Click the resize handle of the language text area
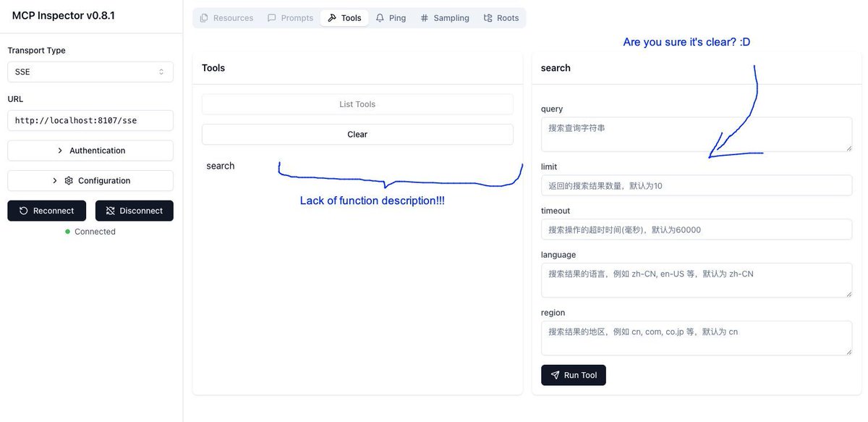868x422 pixels. (x=848, y=293)
